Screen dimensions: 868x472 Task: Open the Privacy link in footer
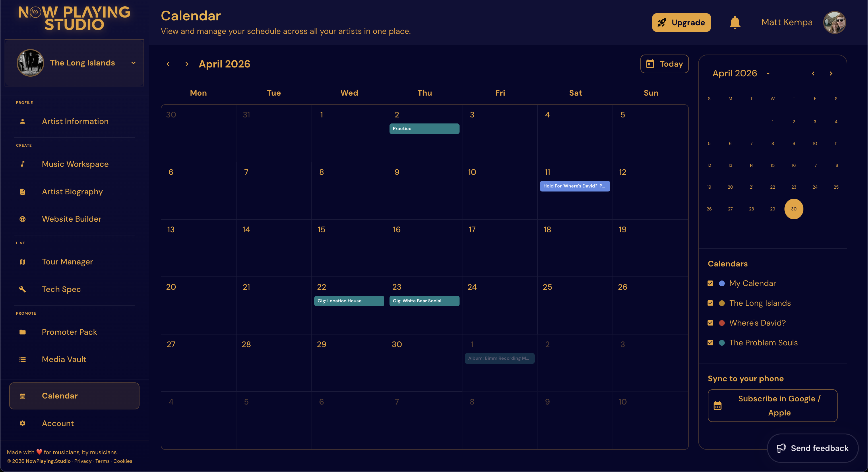83,461
